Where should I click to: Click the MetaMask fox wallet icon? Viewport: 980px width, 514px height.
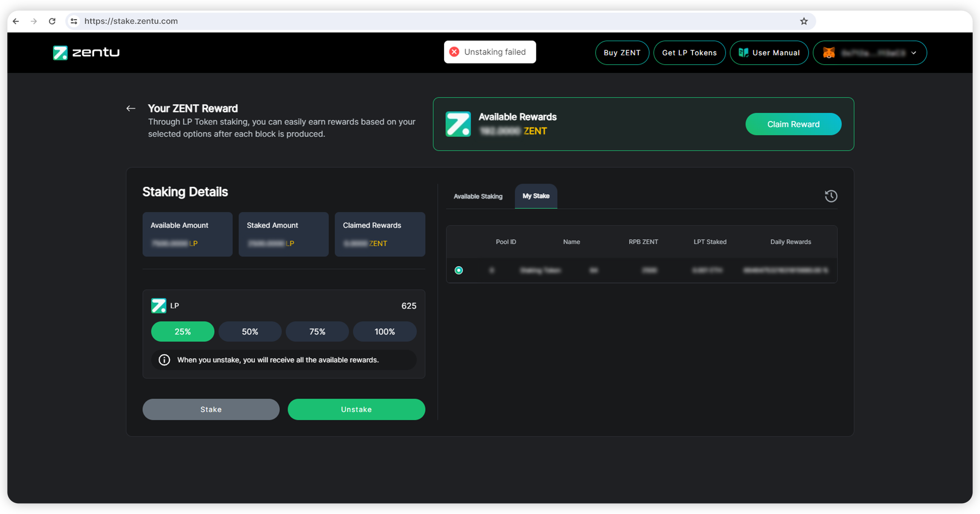[829, 53]
